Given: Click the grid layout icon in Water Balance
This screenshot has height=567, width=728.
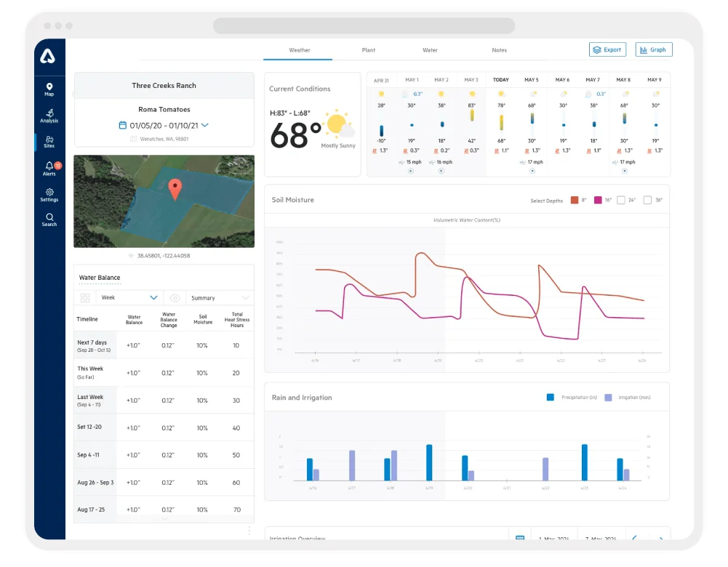Looking at the screenshot, I should pos(85,298).
